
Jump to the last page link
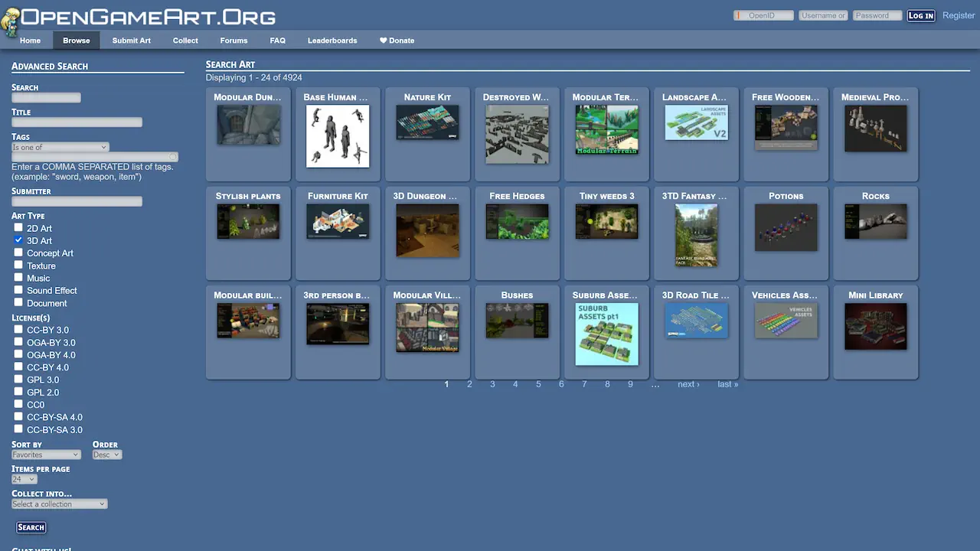[x=728, y=384]
